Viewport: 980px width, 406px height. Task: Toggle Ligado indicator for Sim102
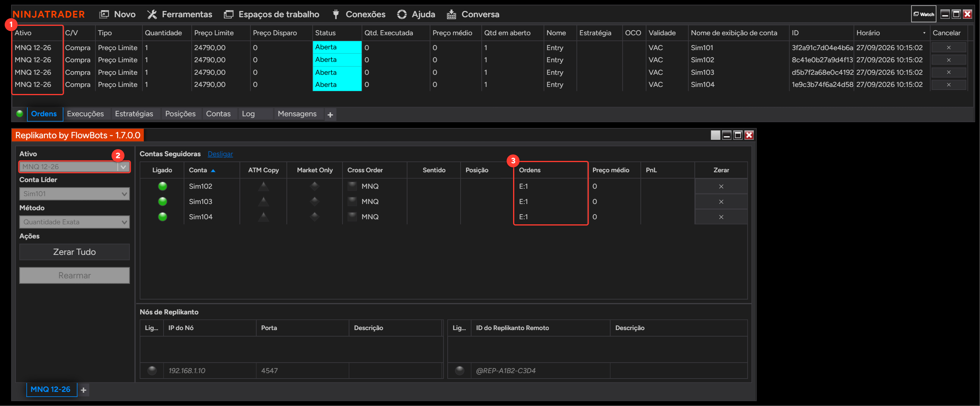tap(162, 186)
